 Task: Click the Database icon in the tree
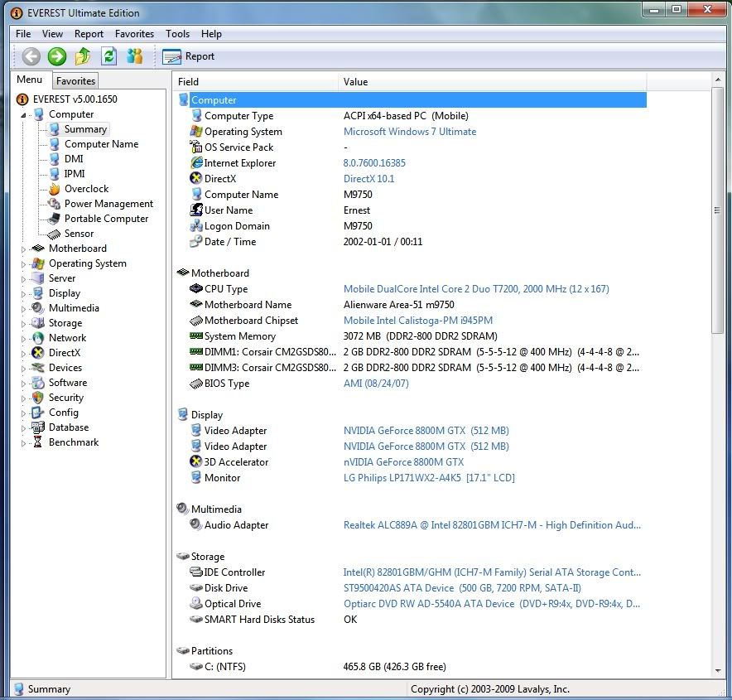pos(38,427)
